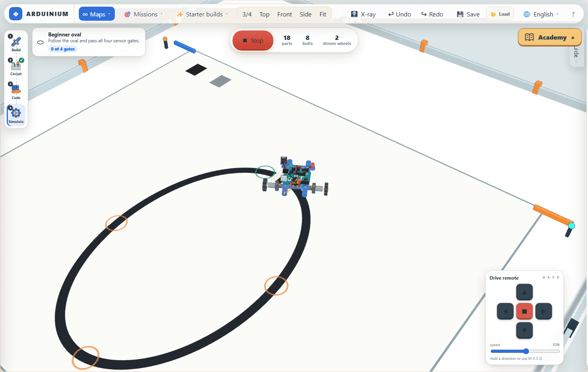Go to the Code step
The width and height of the screenshot is (588, 372).
(x=16, y=91)
